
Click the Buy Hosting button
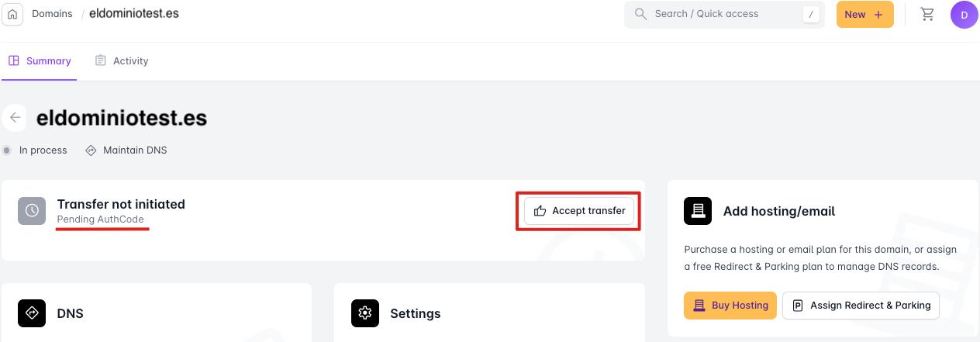pos(730,306)
